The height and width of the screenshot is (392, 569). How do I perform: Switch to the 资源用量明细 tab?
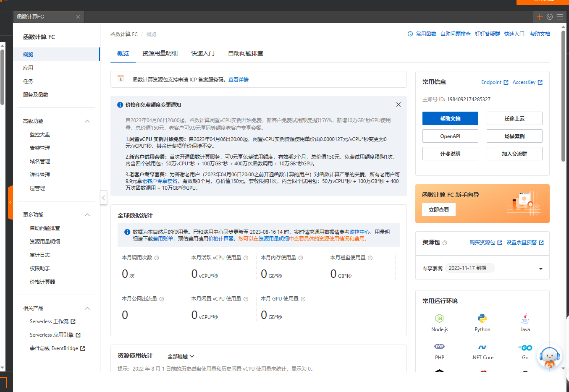point(160,53)
